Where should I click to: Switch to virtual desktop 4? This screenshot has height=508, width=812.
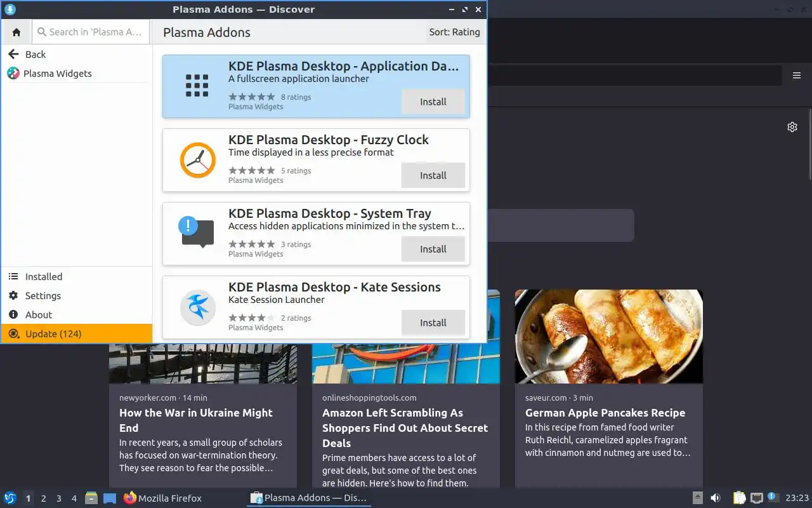point(74,498)
